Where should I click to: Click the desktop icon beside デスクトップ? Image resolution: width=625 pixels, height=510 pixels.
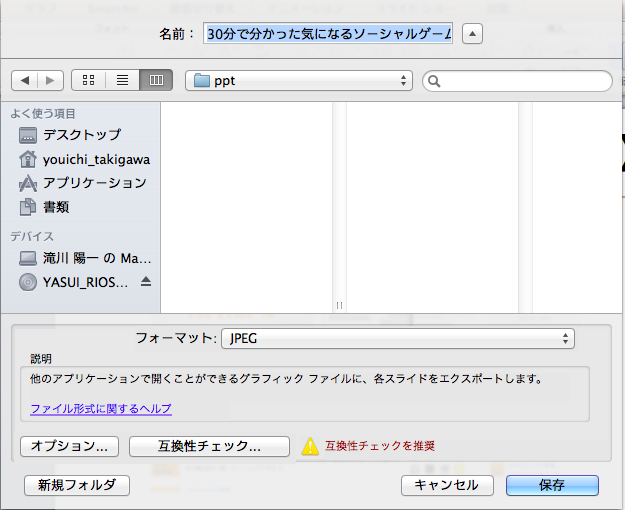28,135
